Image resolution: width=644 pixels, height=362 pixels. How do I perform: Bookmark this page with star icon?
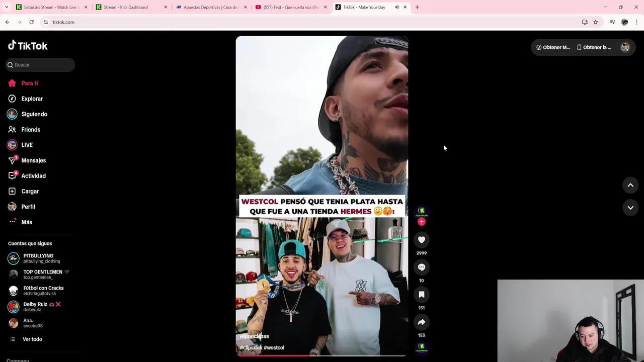click(x=596, y=22)
